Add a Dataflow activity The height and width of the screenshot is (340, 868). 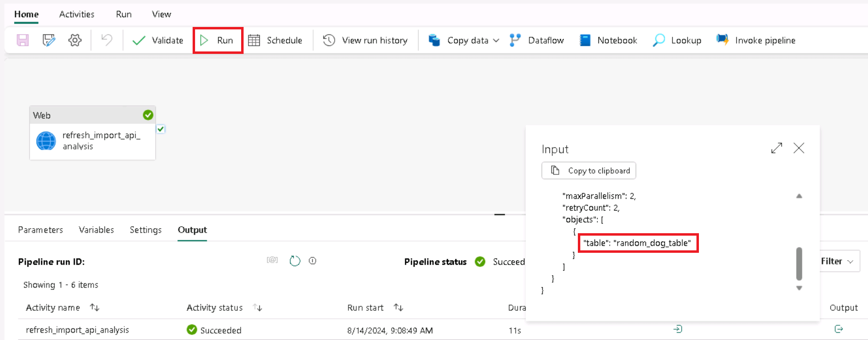537,40
